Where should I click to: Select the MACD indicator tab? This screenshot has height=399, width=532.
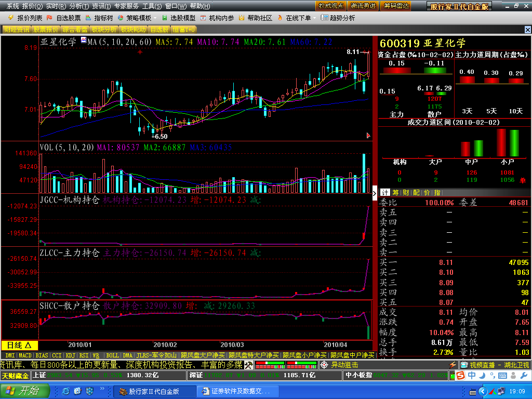[25, 355]
